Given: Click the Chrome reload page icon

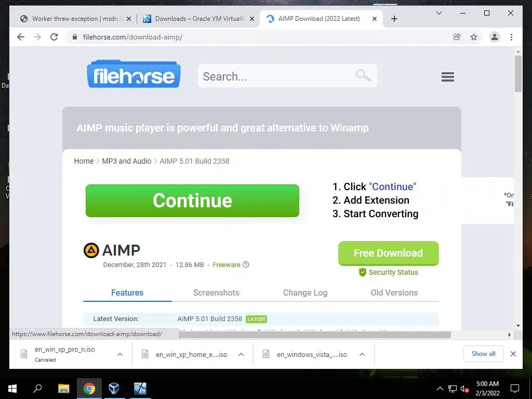Looking at the screenshot, I should pyautogui.click(x=54, y=37).
